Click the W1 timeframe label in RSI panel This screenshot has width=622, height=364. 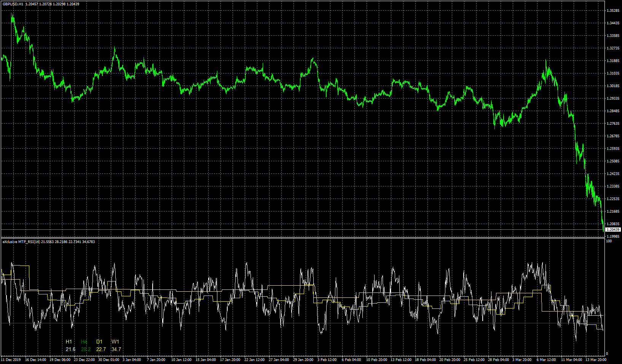pos(115,342)
